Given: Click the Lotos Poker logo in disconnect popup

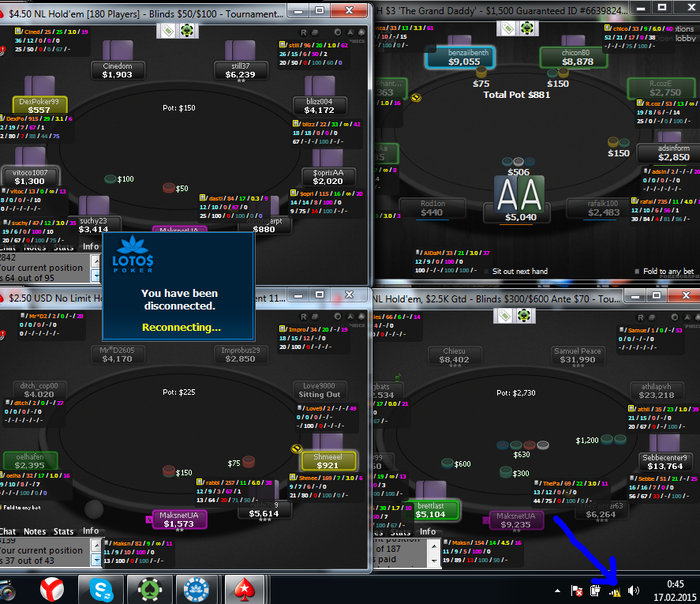Looking at the screenshot, I should pos(133,254).
